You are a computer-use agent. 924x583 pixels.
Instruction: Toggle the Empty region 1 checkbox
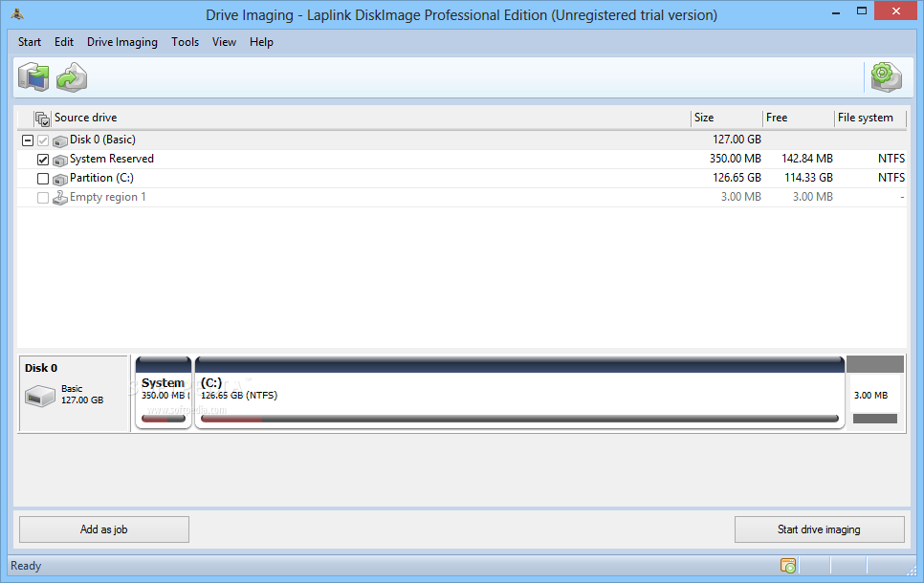pos(43,198)
